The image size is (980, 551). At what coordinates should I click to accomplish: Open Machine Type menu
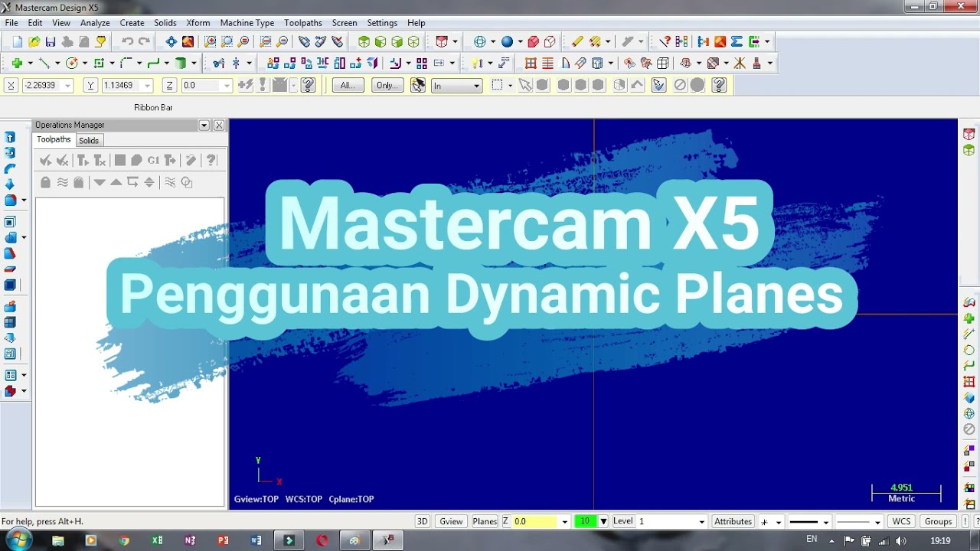pyautogui.click(x=247, y=23)
